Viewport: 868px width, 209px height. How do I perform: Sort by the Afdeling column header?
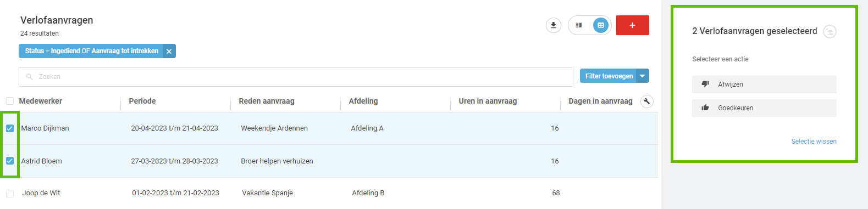363,101
